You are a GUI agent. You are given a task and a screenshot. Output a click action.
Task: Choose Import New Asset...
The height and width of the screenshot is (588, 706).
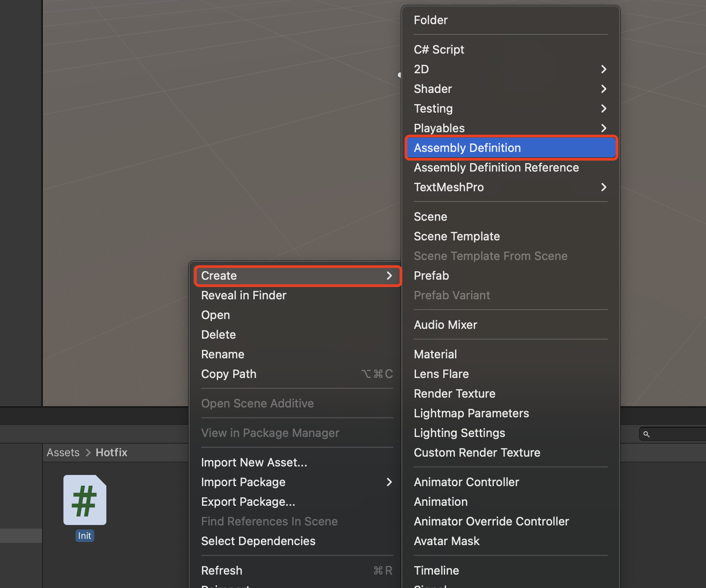(x=297, y=462)
